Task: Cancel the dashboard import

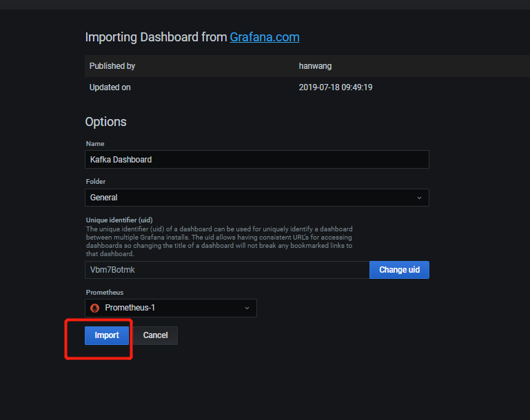Action: coord(155,335)
